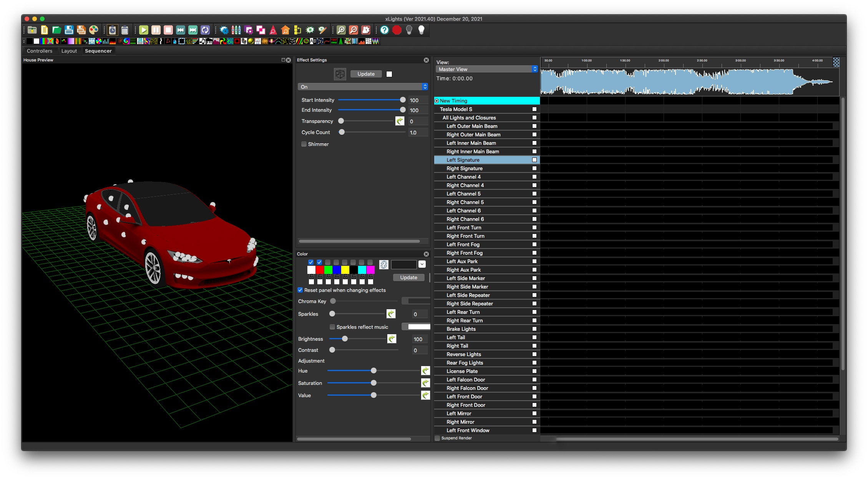Open house preview with the orange house icon
The image size is (868, 479).
tap(285, 30)
